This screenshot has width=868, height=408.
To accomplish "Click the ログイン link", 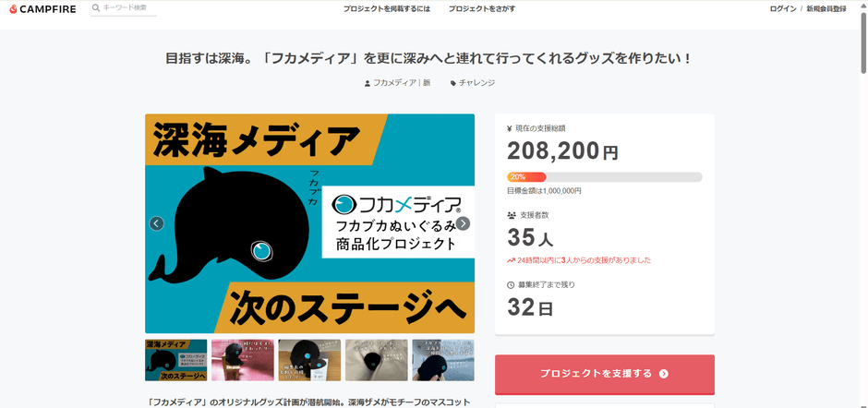I will pos(782,8).
